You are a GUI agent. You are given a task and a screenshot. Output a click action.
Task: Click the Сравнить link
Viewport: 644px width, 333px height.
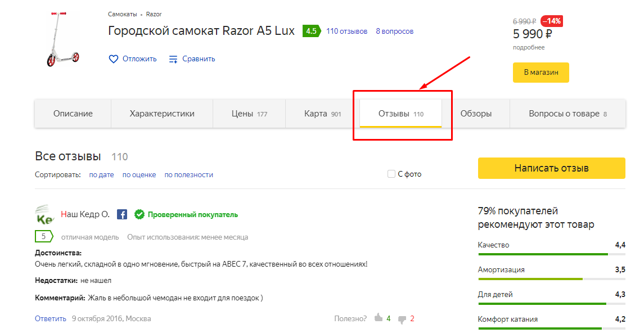[x=199, y=59]
